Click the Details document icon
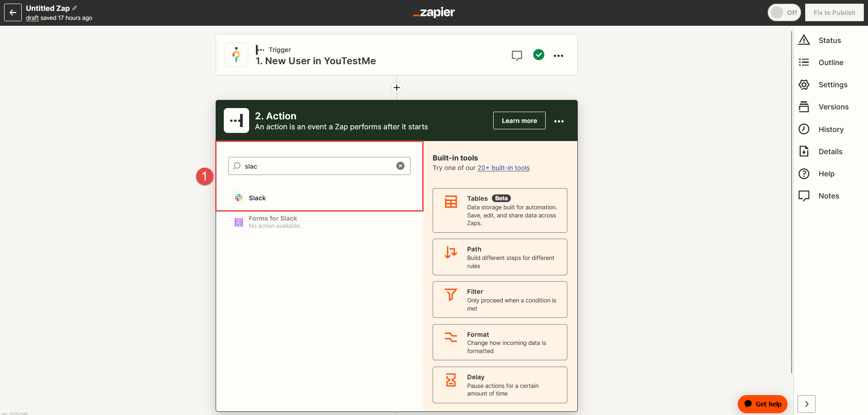This screenshot has height=415, width=868. [804, 151]
